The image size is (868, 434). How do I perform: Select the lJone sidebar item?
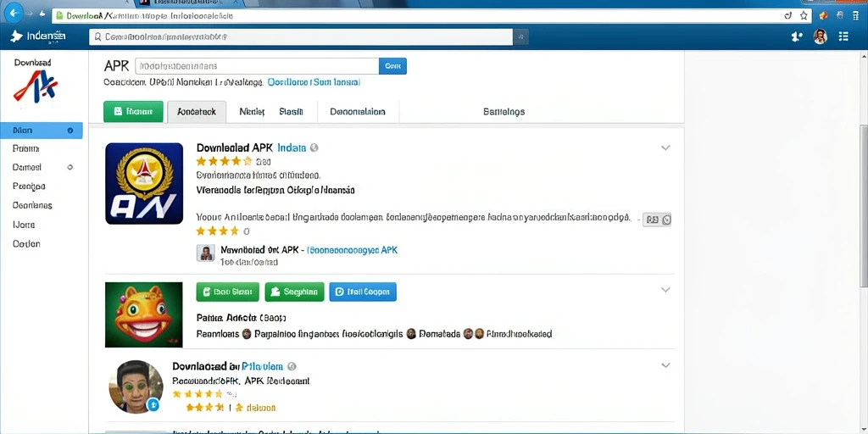(x=23, y=225)
